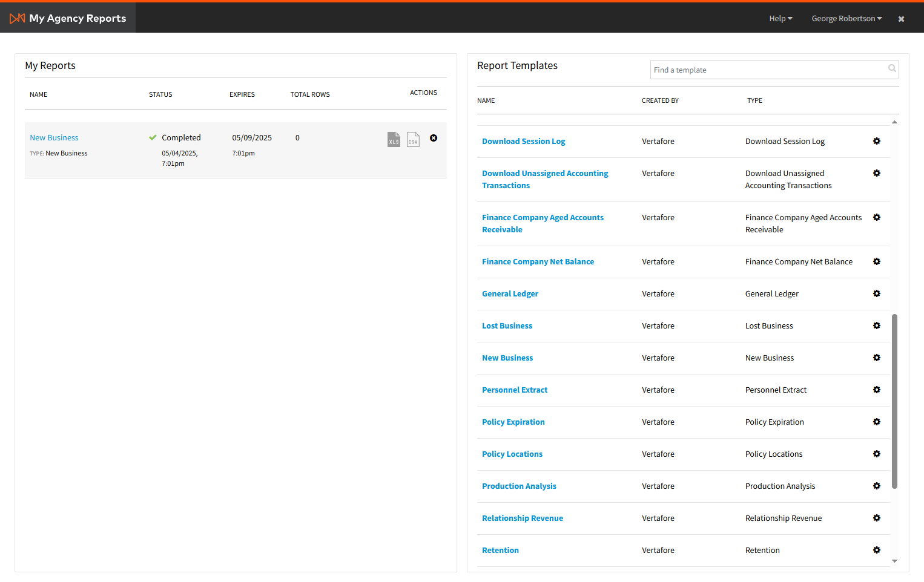Open the New Business report in My Reports
Screen dimensions: 924x582
(54, 138)
